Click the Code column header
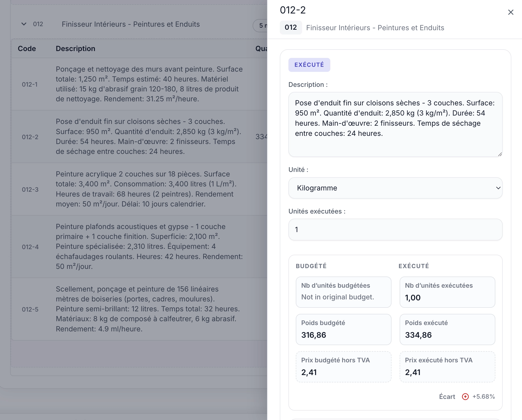This screenshot has height=420, width=522. [27, 49]
